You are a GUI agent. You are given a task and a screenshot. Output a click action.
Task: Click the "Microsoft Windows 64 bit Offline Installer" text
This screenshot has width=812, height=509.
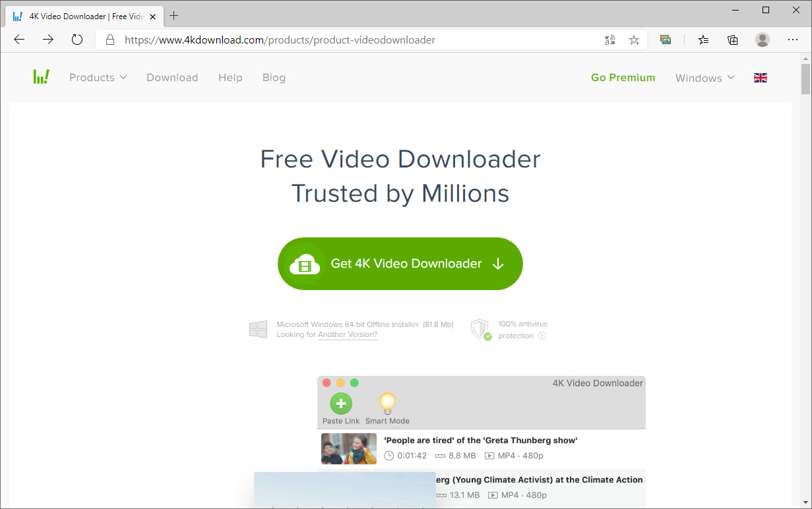click(x=348, y=324)
